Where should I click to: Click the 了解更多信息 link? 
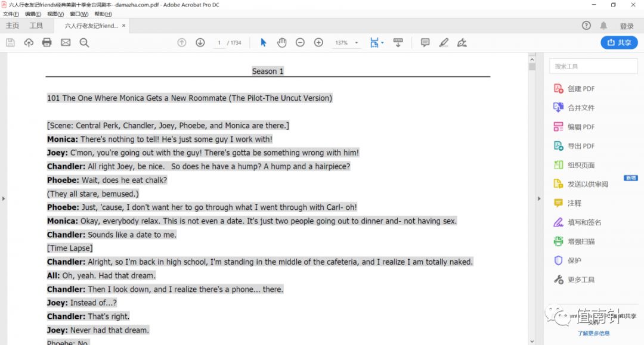(x=593, y=334)
